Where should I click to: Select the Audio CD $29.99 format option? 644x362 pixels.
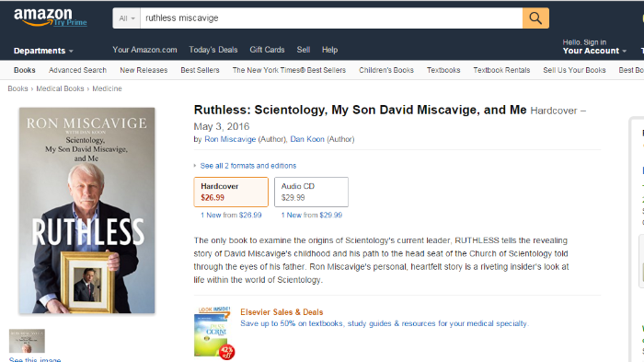[311, 192]
